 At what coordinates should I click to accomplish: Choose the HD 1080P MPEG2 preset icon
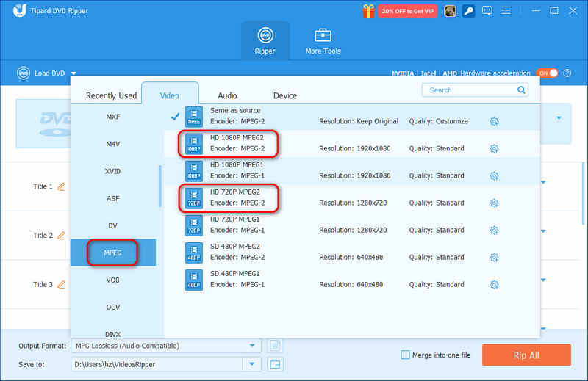(194, 144)
